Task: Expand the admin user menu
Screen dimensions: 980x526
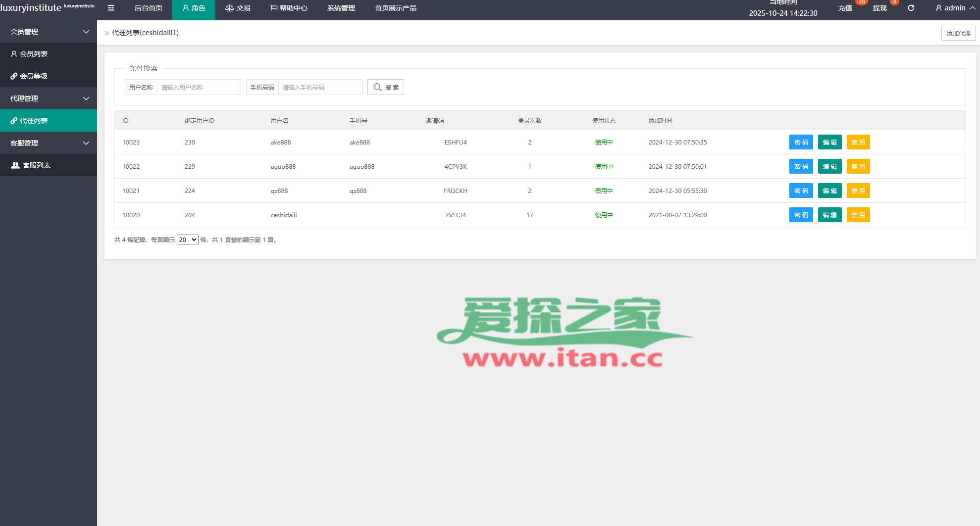Action: click(x=955, y=8)
